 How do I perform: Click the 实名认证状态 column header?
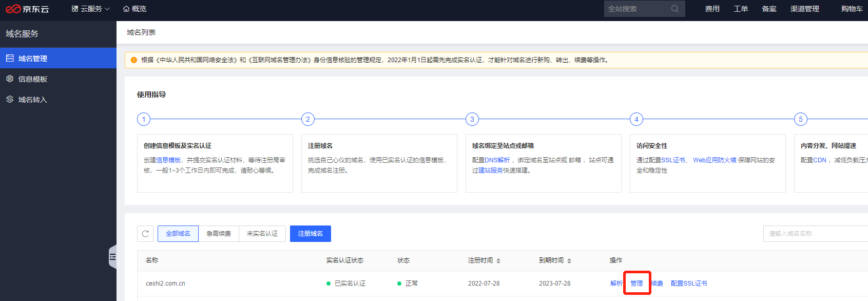345,260
